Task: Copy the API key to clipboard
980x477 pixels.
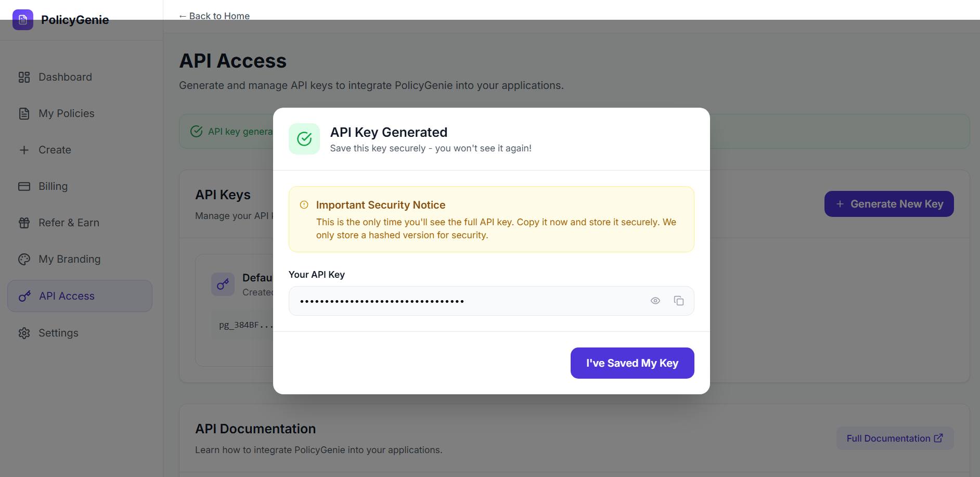Action: (679, 301)
